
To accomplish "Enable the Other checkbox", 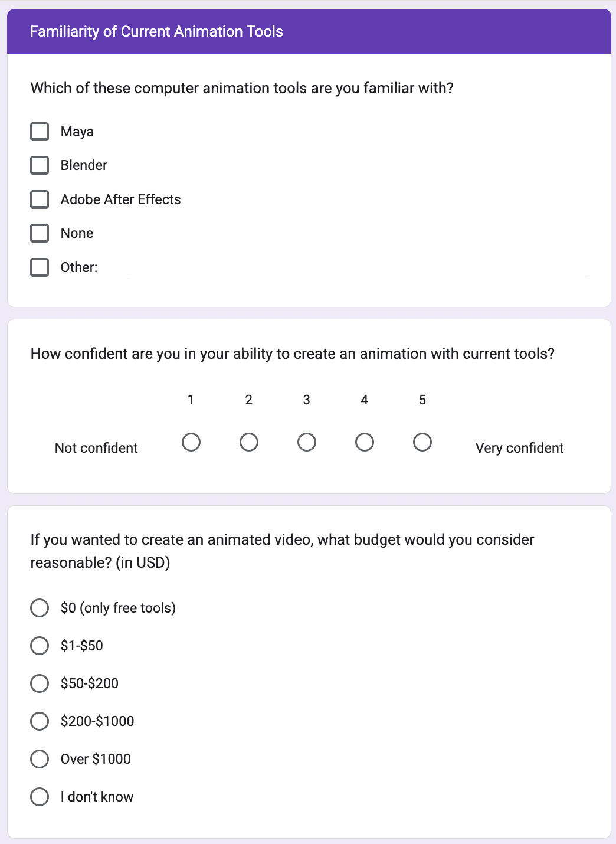I will coord(40,267).
